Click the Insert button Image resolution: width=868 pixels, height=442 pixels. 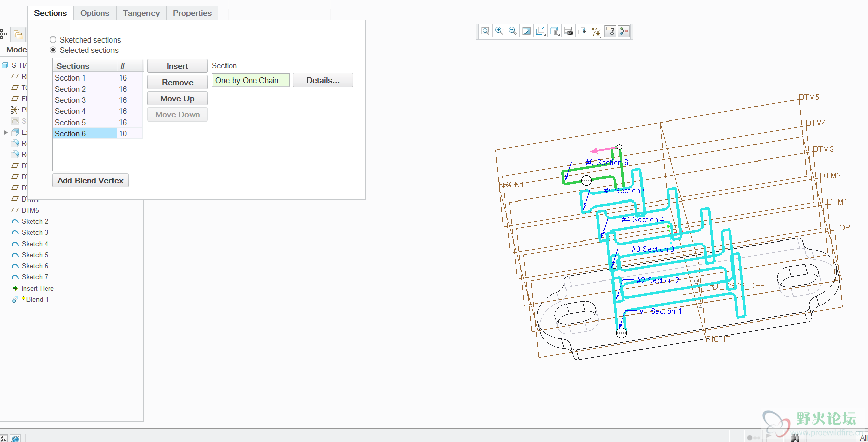pos(177,66)
